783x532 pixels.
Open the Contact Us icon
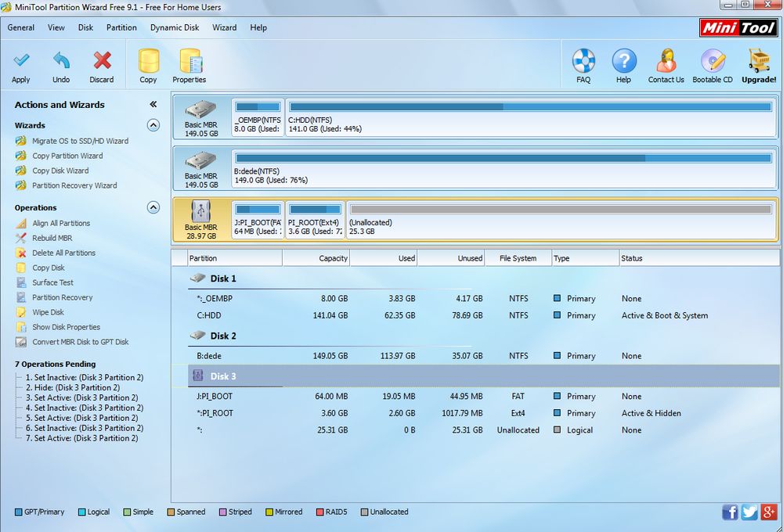pos(666,61)
